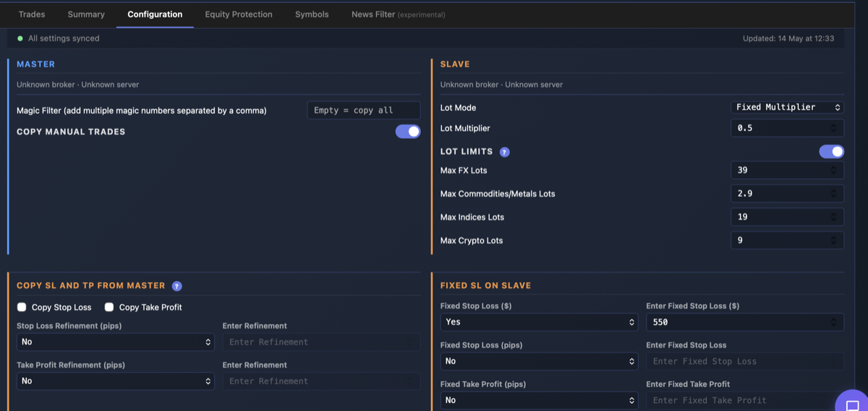Open the Lot Mode dropdown

pos(787,107)
